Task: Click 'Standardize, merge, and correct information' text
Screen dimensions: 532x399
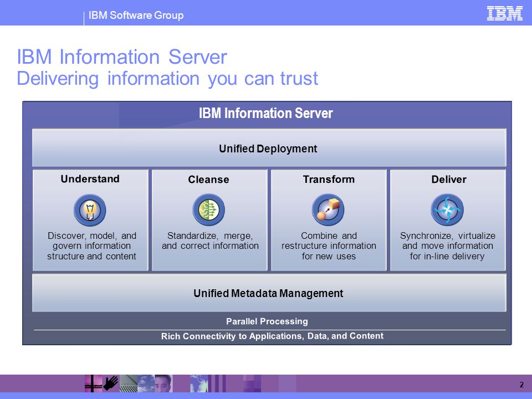Action: (x=210, y=241)
